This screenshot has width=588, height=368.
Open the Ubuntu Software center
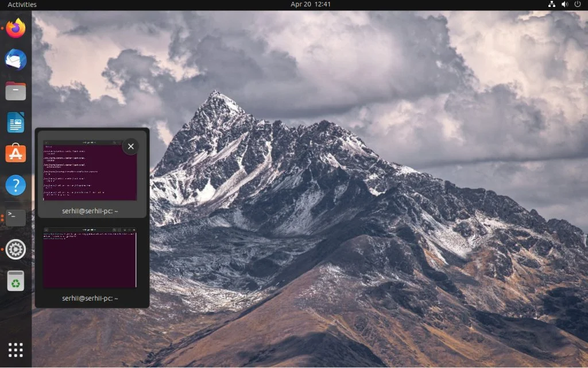(x=14, y=154)
